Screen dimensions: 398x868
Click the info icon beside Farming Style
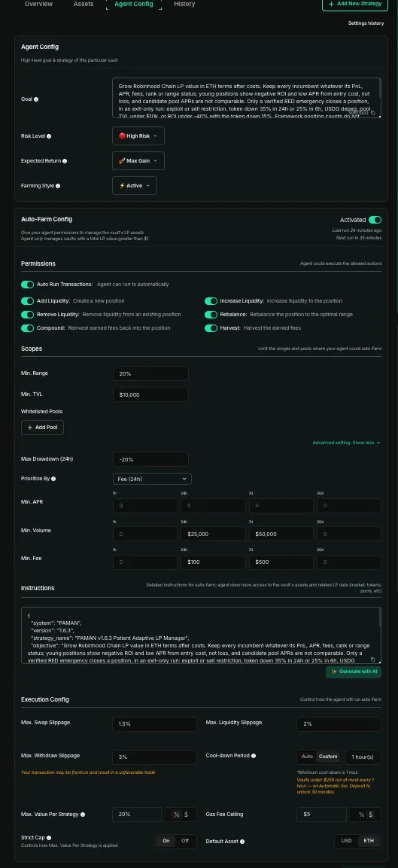(58, 186)
